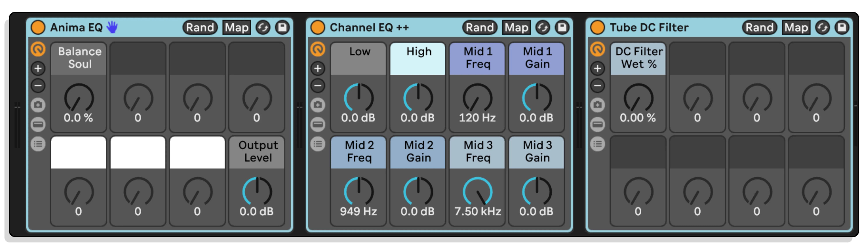The height and width of the screenshot is (249, 868).
Task: Enable Map mode in Tube DC Filter
Action: (796, 27)
